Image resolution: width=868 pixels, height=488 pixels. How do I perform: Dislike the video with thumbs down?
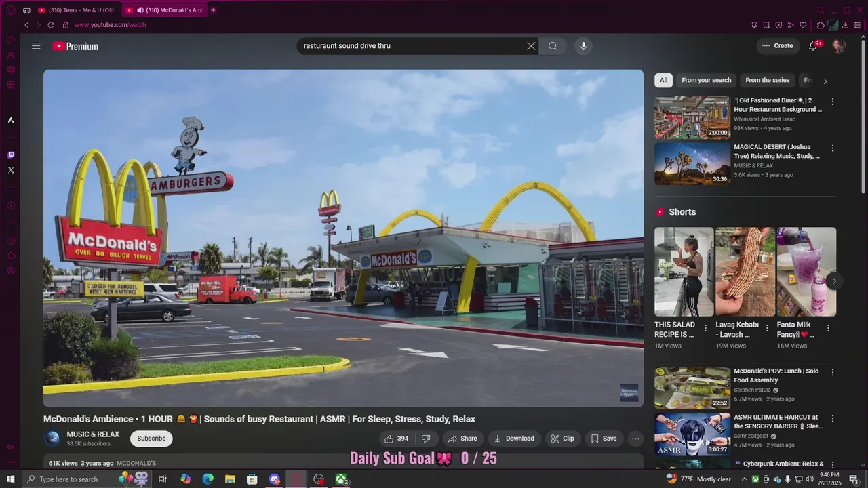pyautogui.click(x=426, y=439)
